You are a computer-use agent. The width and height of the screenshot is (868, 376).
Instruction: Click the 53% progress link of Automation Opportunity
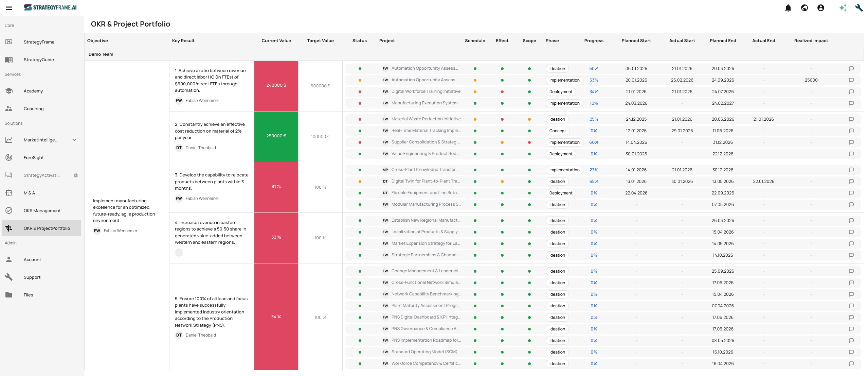click(594, 80)
